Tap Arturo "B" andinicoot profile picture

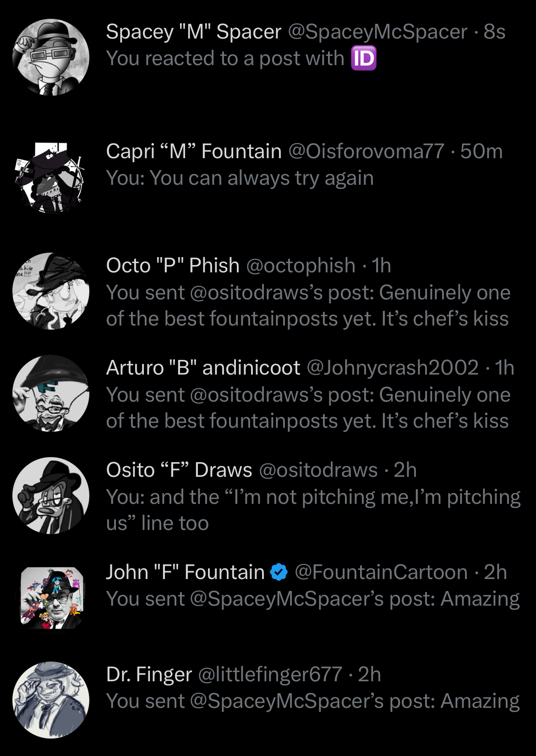[x=51, y=393]
